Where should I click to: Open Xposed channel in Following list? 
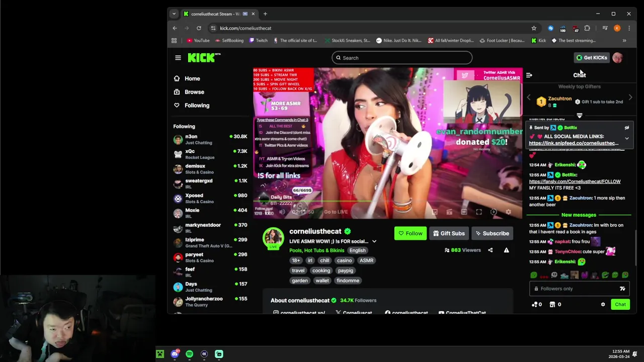click(x=211, y=198)
